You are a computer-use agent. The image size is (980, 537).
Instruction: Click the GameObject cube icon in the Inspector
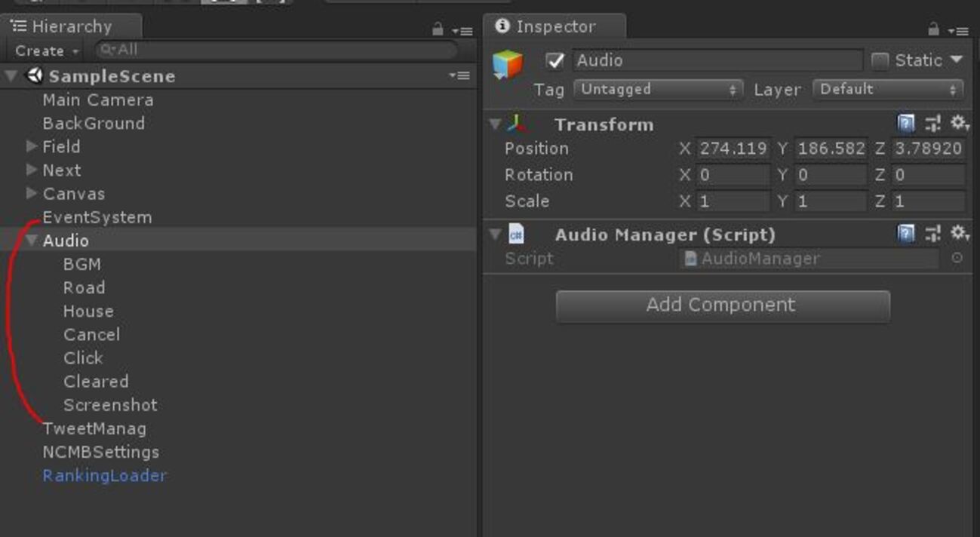tap(508, 65)
